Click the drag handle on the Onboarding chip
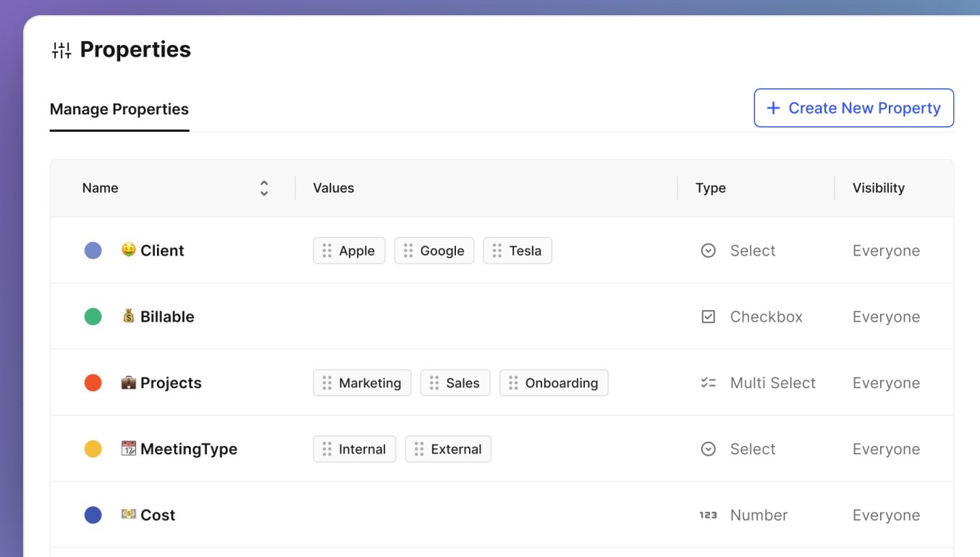The image size is (980, 557). click(x=515, y=382)
